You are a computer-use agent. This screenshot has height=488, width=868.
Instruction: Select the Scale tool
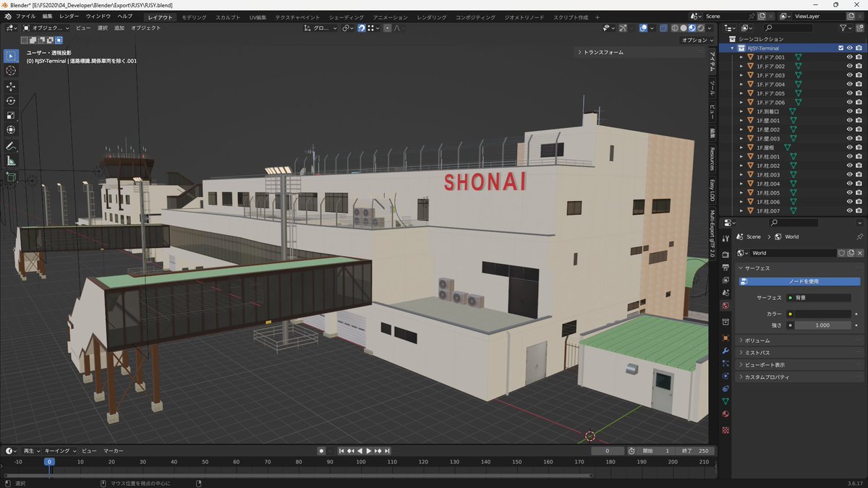pos(11,116)
